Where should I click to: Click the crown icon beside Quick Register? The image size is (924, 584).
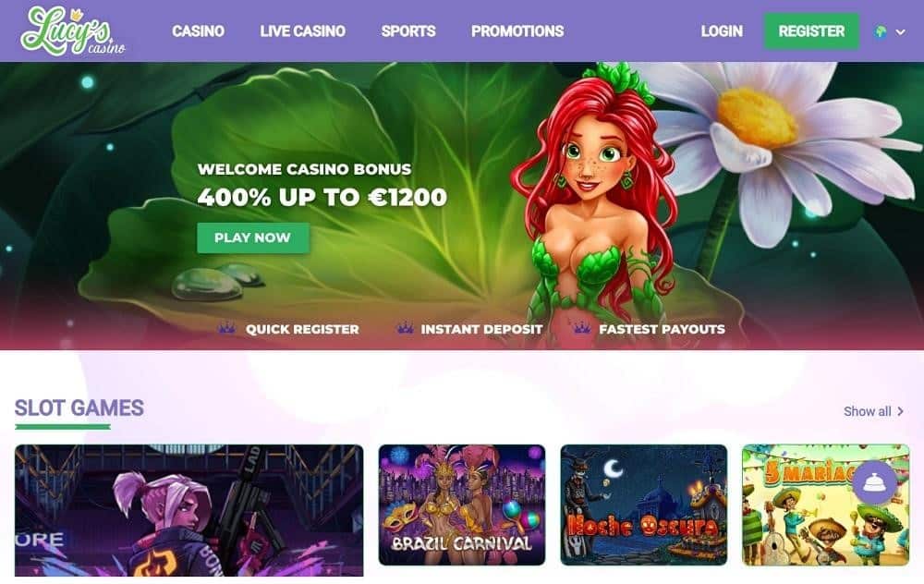coord(227,329)
